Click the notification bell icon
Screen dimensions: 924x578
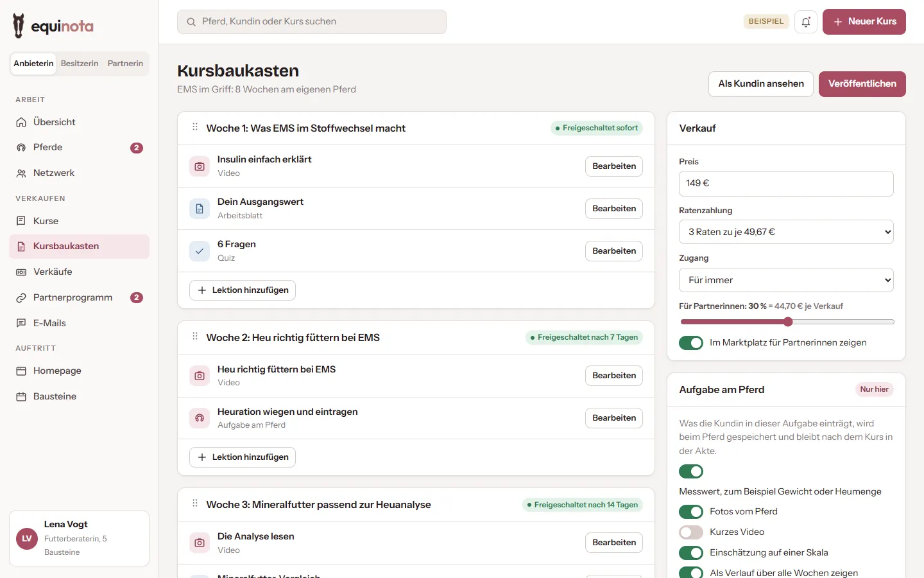click(x=806, y=22)
